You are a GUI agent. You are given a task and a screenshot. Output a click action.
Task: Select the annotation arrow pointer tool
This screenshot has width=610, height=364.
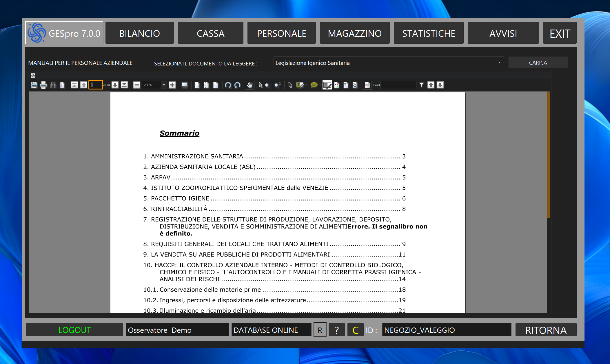click(x=290, y=85)
